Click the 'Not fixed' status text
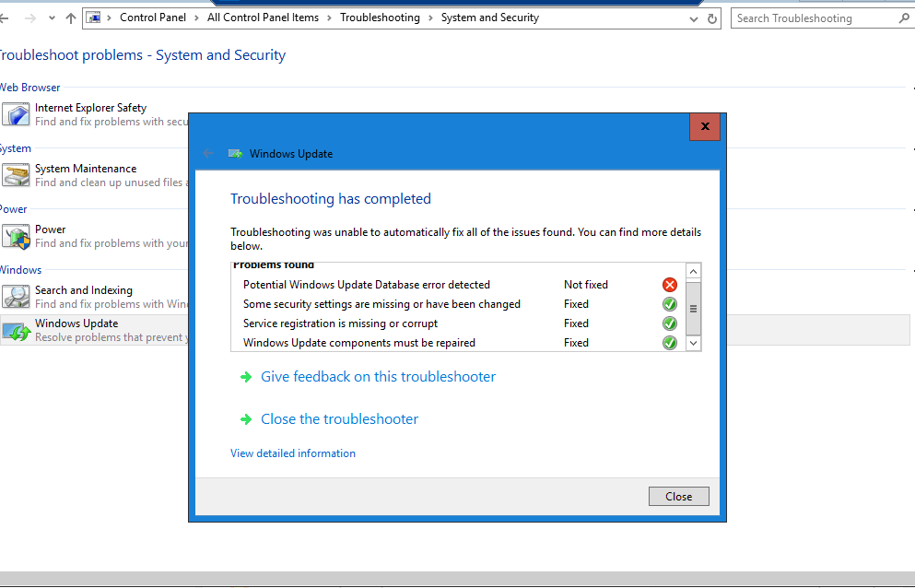Viewport: 915px width, 588px height. click(x=586, y=285)
